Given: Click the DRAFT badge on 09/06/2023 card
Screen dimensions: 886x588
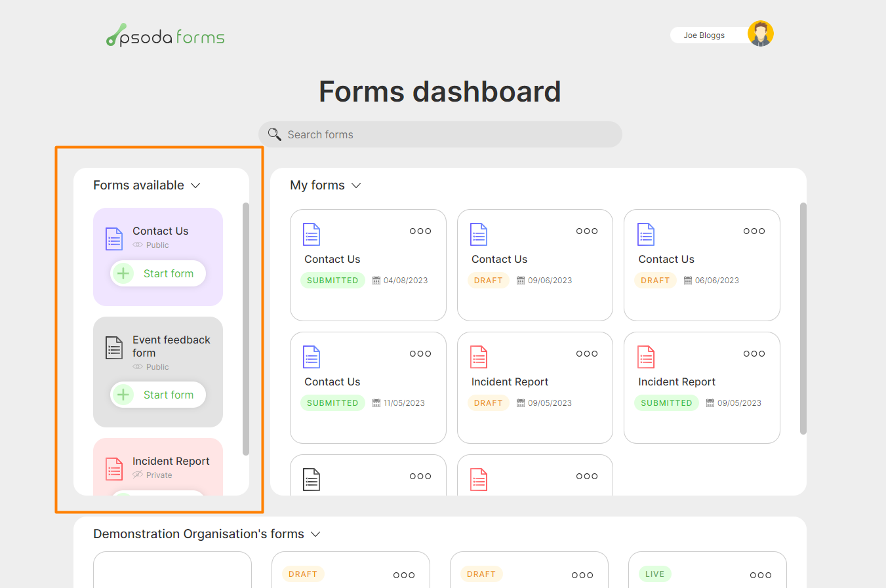Looking at the screenshot, I should [489, 281].
